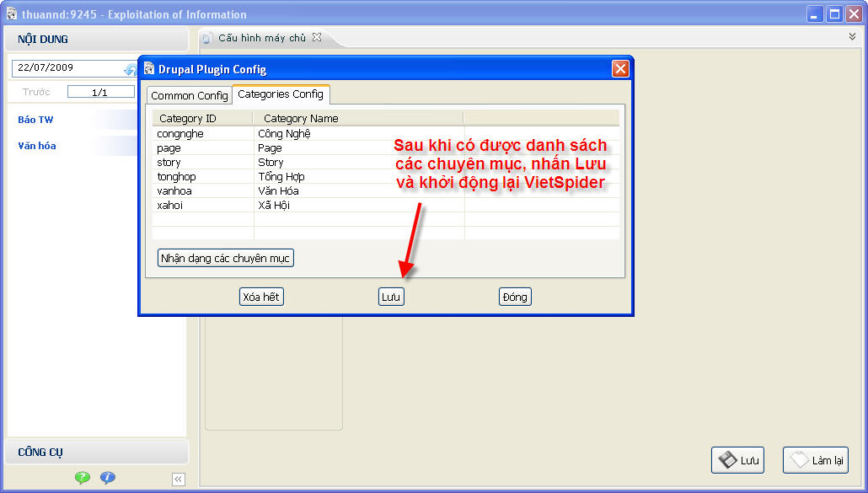This screenshot has height=493, width=868.
Task: Open the Báo TW content link
Action: [35, 120]
